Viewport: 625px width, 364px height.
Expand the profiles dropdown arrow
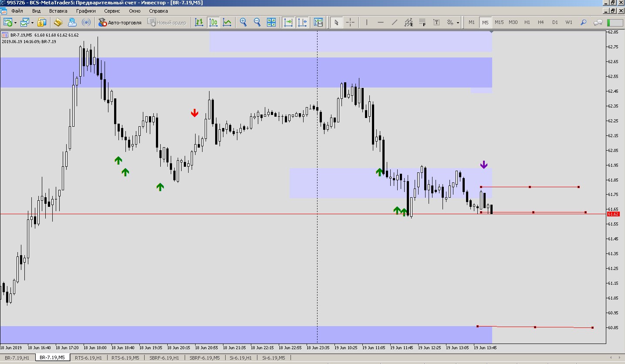[x=32, y=22]
